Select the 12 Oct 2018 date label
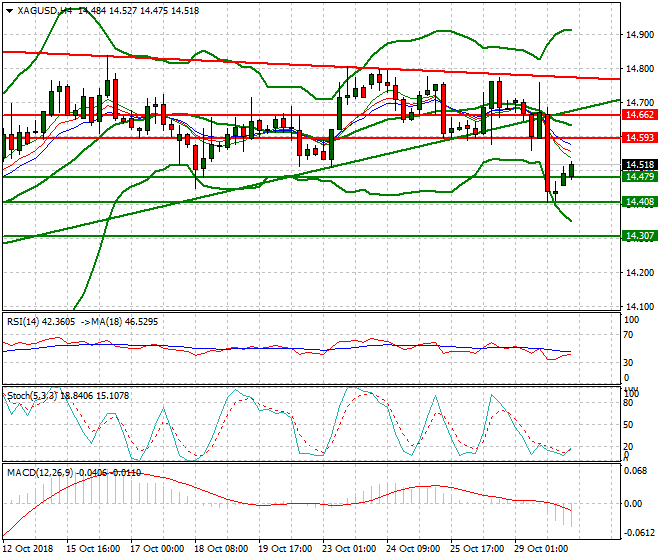Image resolution: width=660 pixels, height=560 pixels. [x=28, y=549]
